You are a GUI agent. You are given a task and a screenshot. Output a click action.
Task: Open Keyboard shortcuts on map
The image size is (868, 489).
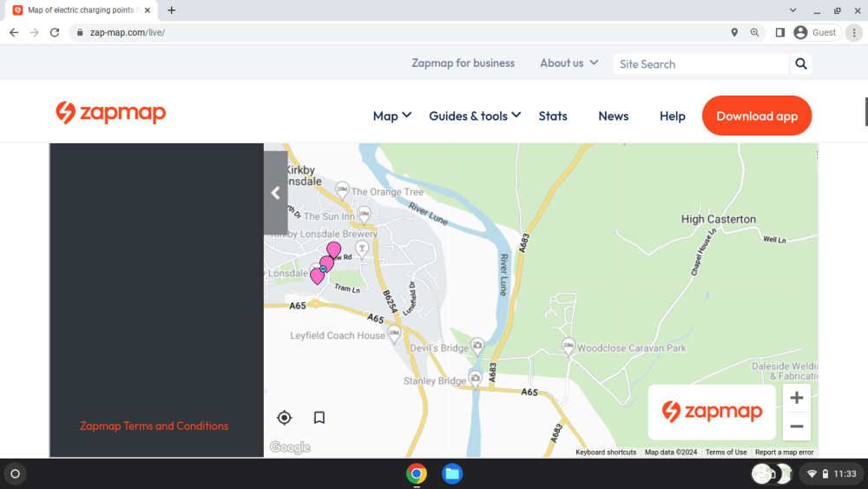tap(606, 453)
